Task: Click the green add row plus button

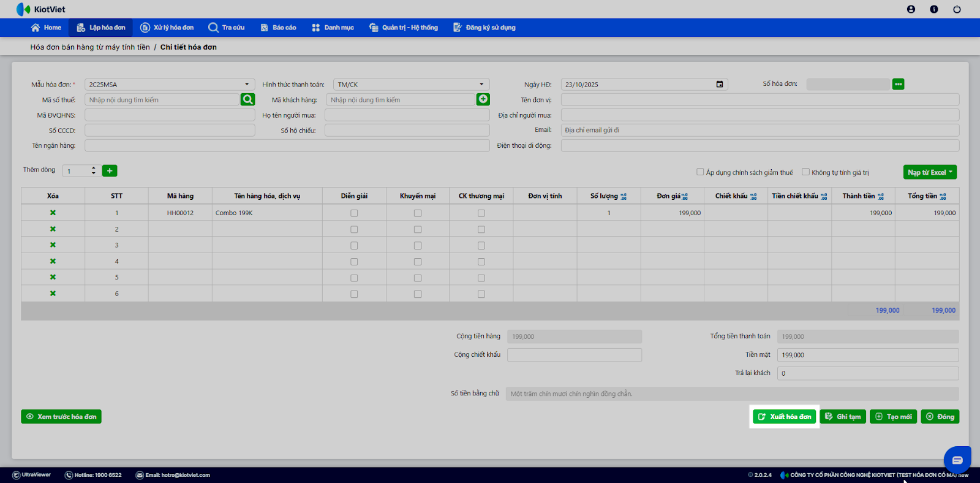Action: tap(110, 171)
